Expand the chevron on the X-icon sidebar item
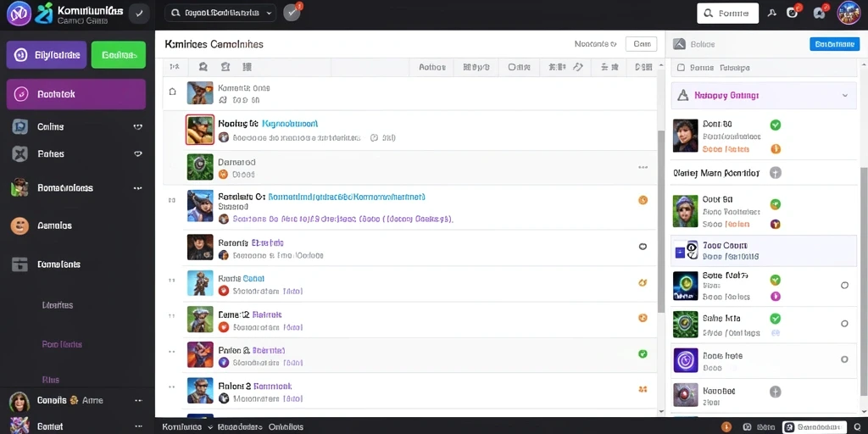The width and height of the screenshot is (868, 434). pos(138,154)
